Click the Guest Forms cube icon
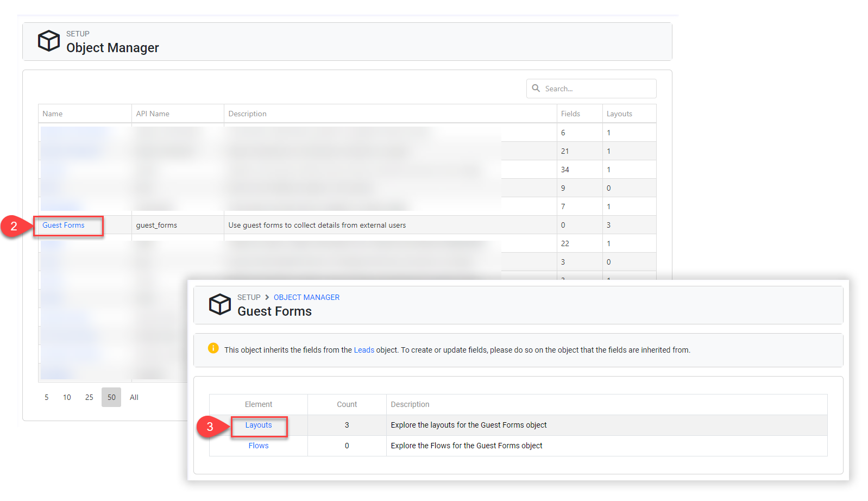Screen dimensions: 868x501 pyautogui.click(x=220, y=304)
